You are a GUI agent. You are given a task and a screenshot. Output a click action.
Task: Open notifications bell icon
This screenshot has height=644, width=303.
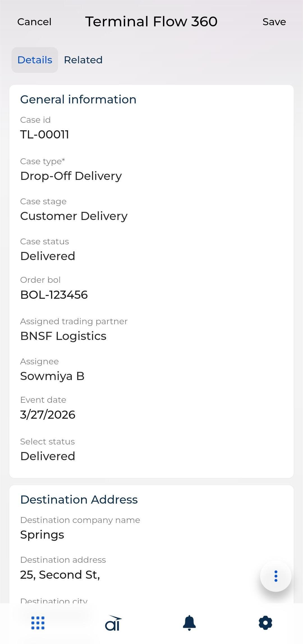(189, 623)
